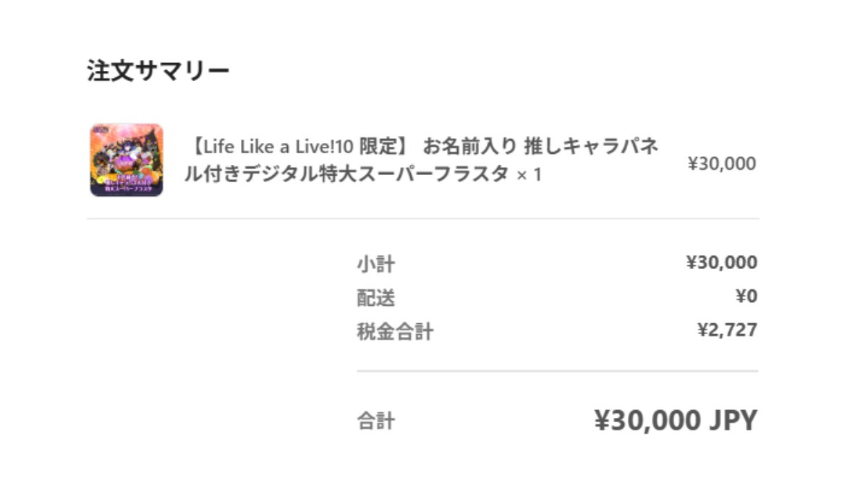
Task: Click the ¥30,000 grand total figure
Action: (647, 420)
